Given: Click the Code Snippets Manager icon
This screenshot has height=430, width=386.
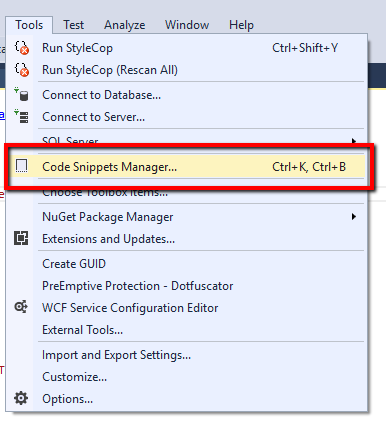Looking at the screenshot, I should (22, 166).
